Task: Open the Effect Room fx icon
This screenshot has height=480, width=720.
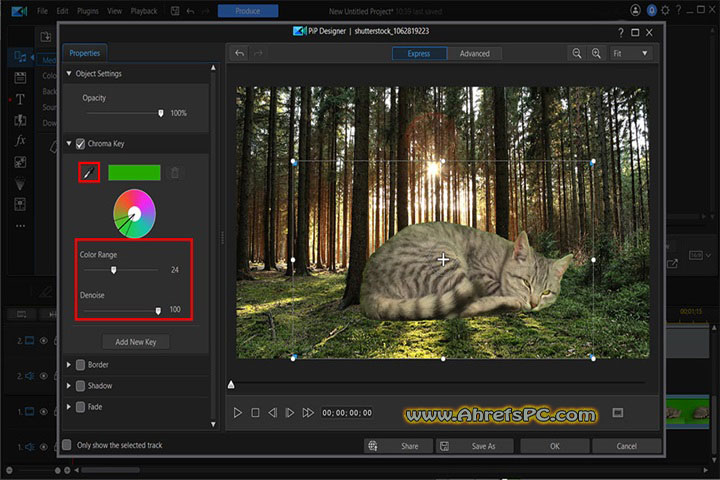Action: [20, 140]
